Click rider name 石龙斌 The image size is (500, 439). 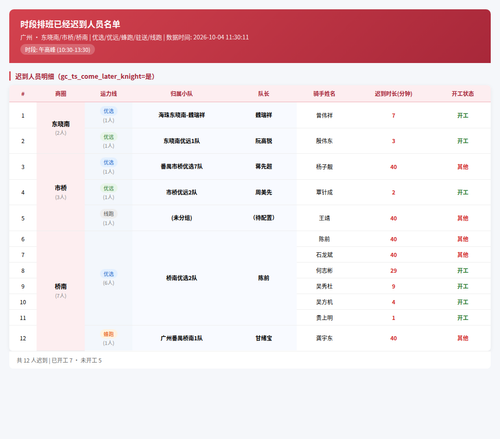324,255
